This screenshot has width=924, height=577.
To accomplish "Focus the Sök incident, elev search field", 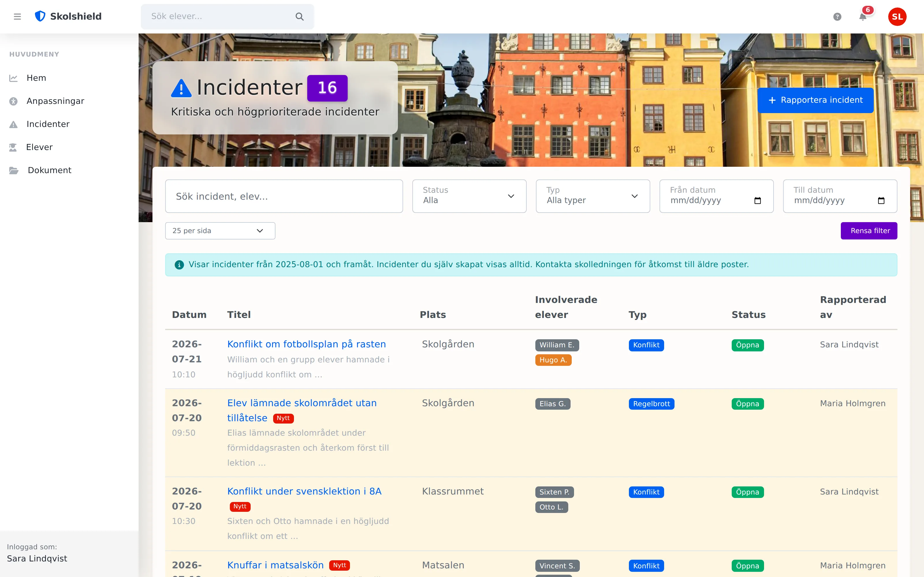I will coord(284,196).
